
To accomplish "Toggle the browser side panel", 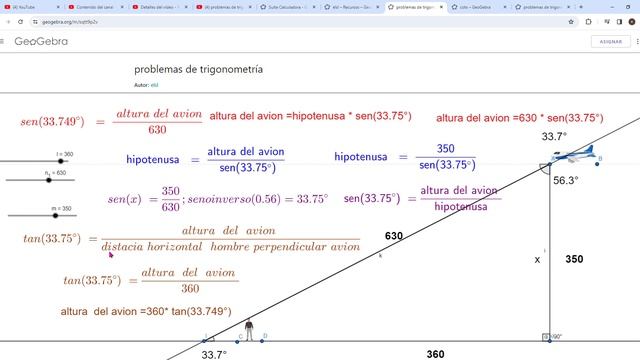I will pos(619,22).
